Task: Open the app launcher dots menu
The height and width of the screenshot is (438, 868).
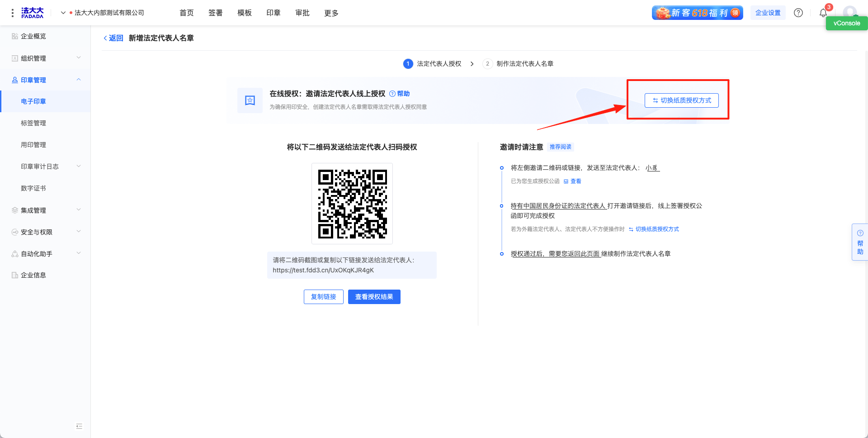Action: (x=12, y=13)
